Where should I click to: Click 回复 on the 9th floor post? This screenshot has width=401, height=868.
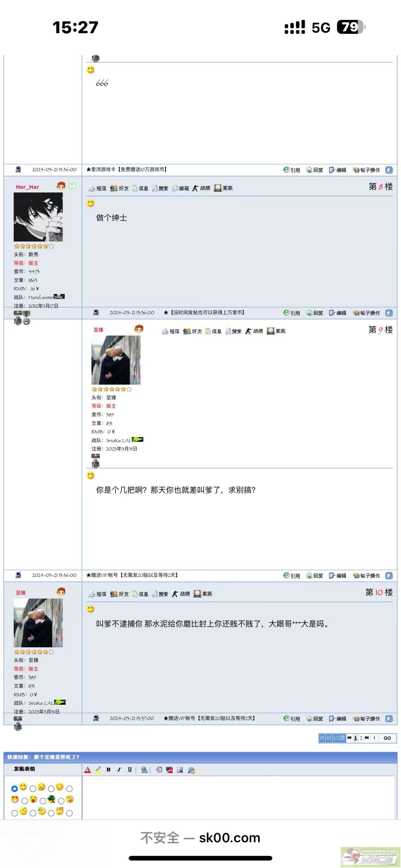315,575
